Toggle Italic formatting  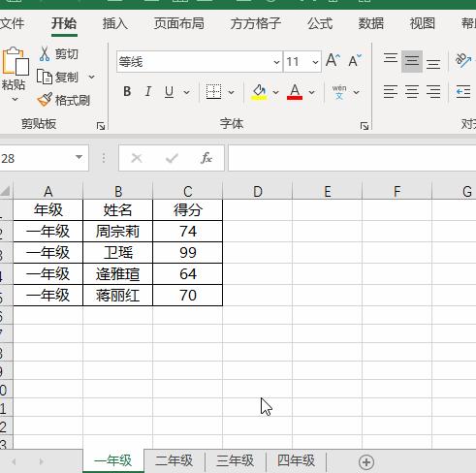[148, 92]
